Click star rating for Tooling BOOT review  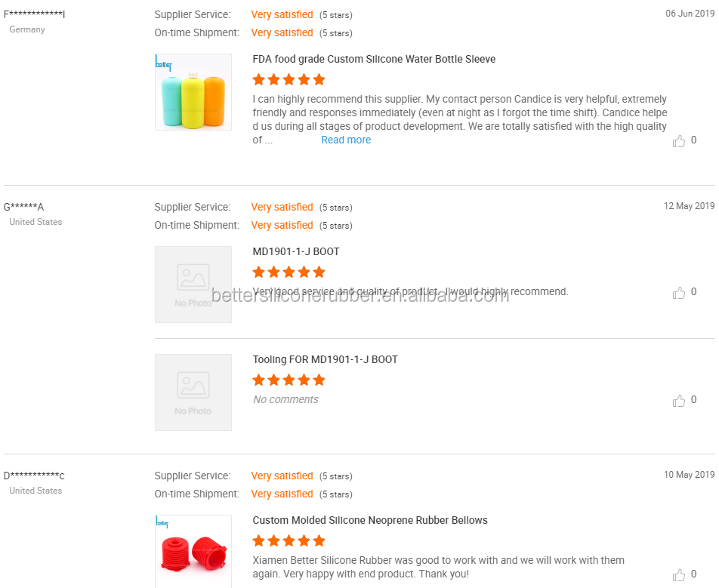[289, 380]
